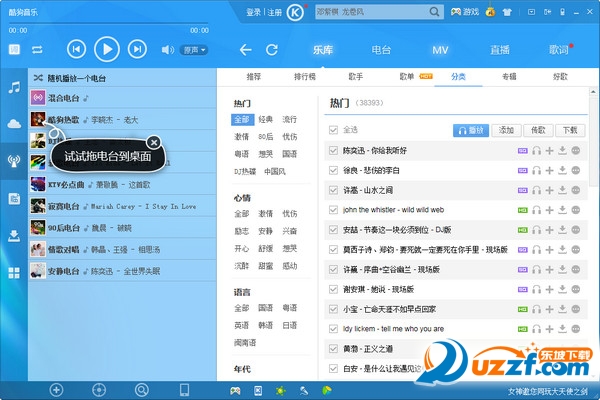This screenshot has height=400, width=600.
Task: Open the 歌手 sub-tab
Action: 355,77
